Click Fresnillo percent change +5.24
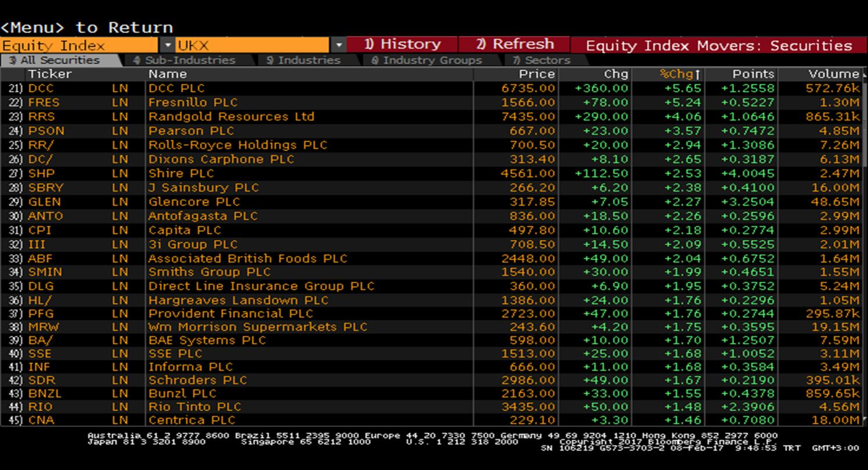Image resolution: width=868 pixels, height=470 pixels. (683, 103)
